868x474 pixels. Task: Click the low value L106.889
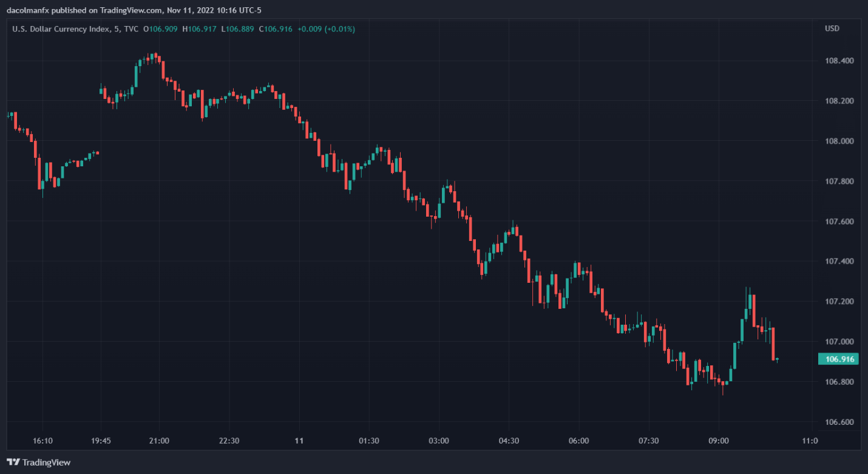[237, 29]
